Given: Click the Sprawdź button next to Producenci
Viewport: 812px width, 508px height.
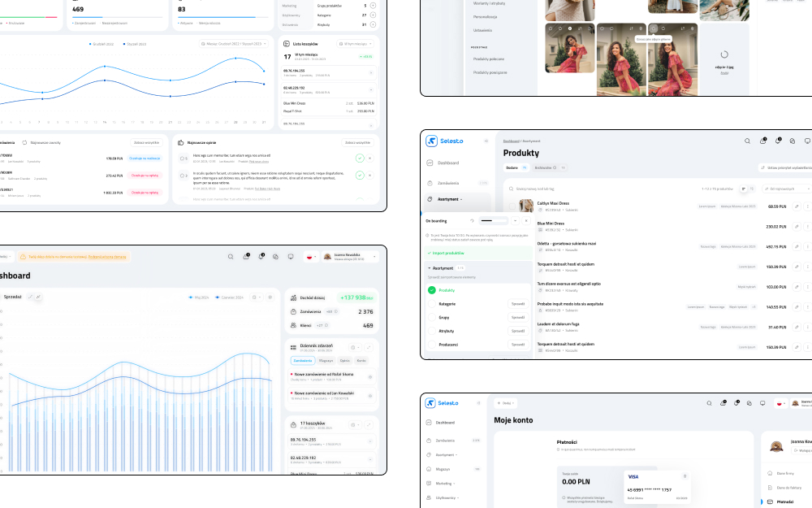Looking at the screenshot, I should click(517, 345).
